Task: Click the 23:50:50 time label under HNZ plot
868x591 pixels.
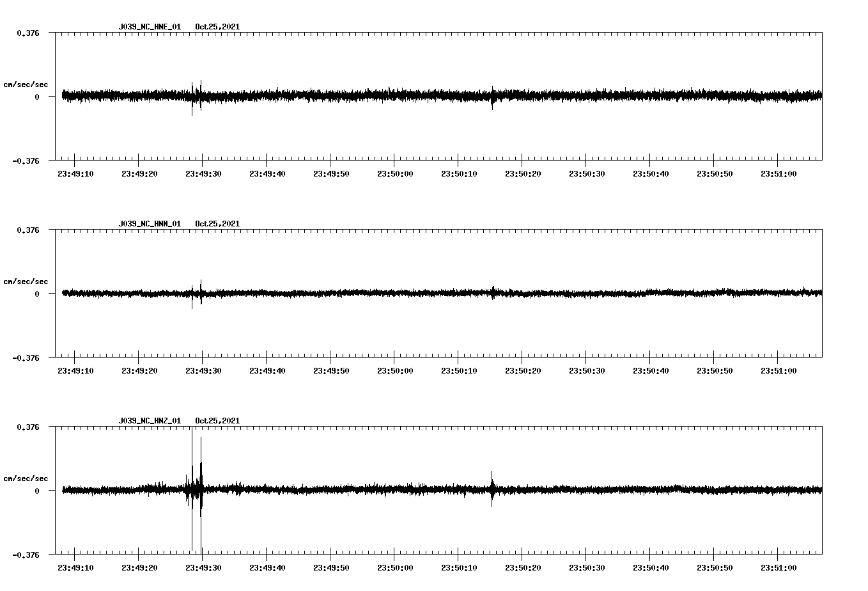Action: [715, 568]
